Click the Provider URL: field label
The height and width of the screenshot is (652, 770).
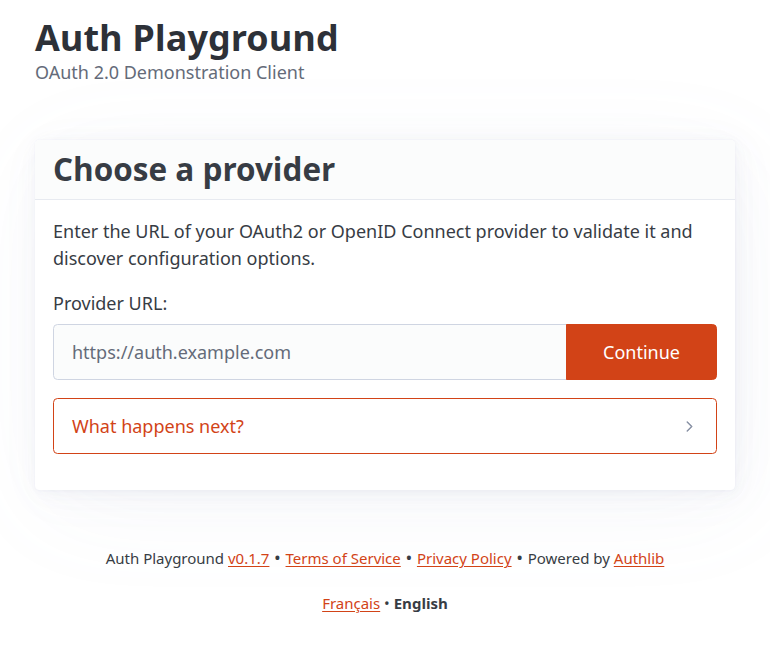[x=110, y=303]
